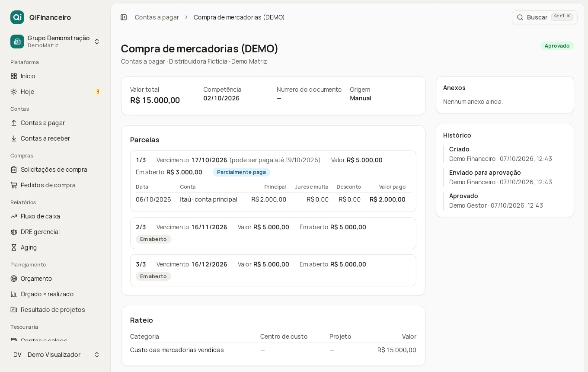Open the Demo Visualizador user menu
The height and width of the screenshot is (372, 588).
(55, 355)
